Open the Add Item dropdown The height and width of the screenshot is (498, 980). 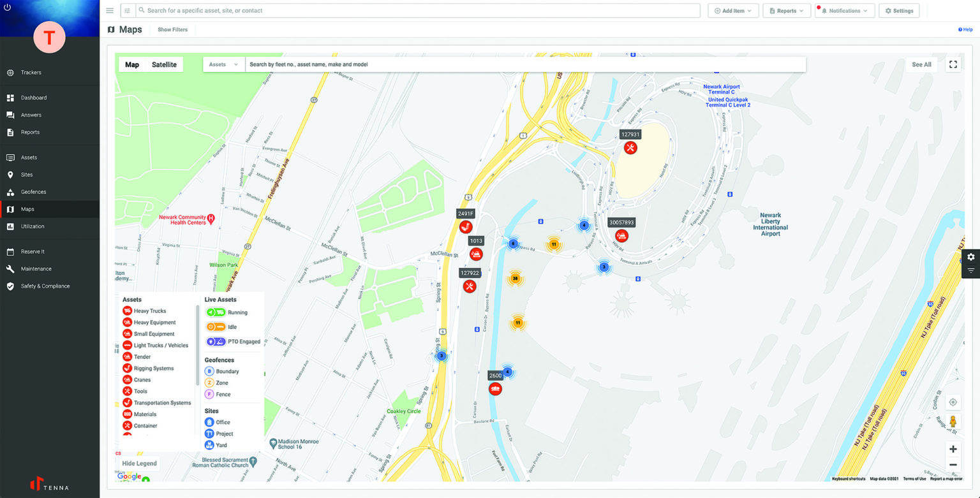tap(733, 11)
